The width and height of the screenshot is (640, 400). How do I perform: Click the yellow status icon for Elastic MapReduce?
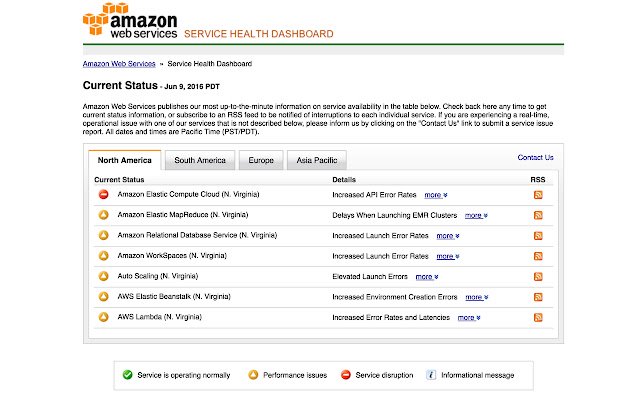click(104, 215)
